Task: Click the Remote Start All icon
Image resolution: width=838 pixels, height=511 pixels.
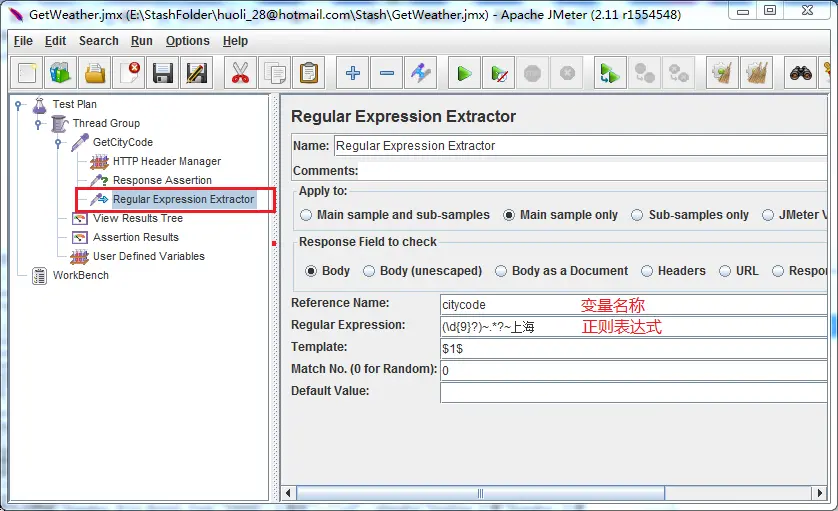Action: point(610,73)
